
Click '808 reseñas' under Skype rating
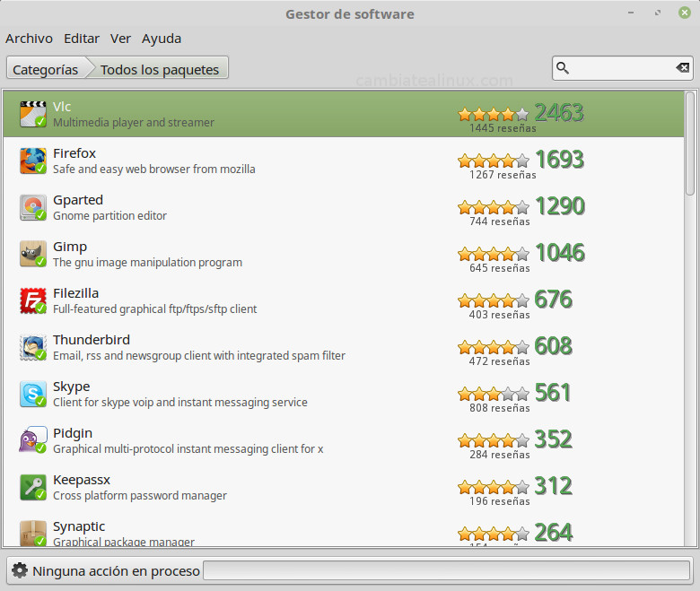click(x=500, y=408)
